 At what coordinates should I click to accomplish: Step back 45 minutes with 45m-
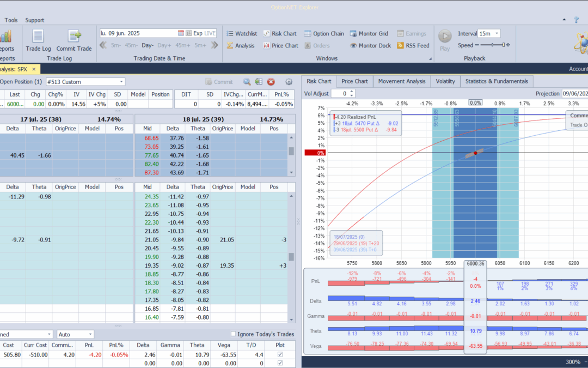(x=131, y=45)
